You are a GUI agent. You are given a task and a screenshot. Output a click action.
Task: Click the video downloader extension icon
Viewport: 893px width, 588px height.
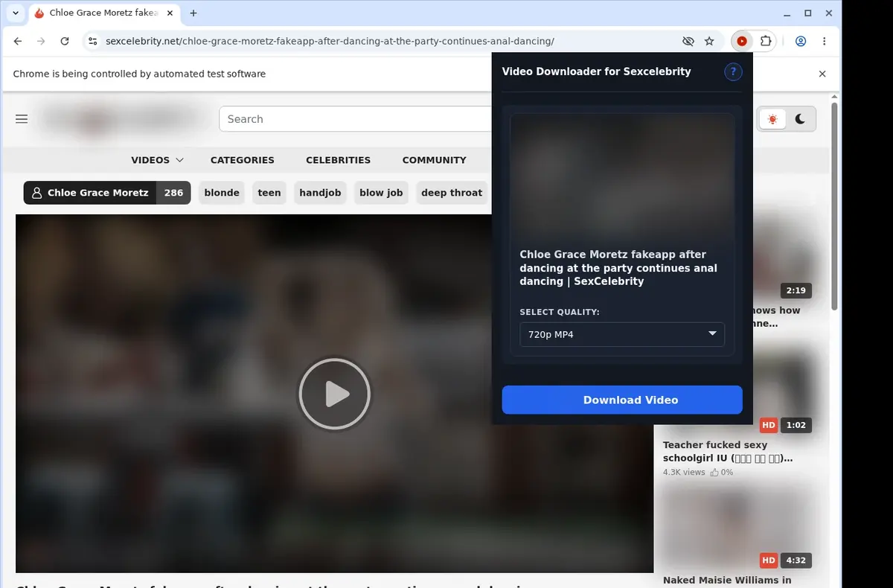[741, 42]
